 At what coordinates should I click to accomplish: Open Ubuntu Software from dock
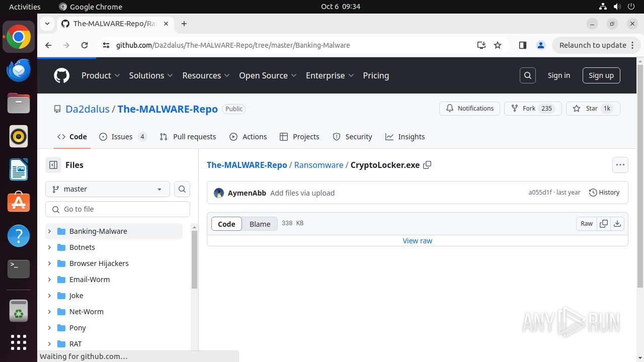19,203
